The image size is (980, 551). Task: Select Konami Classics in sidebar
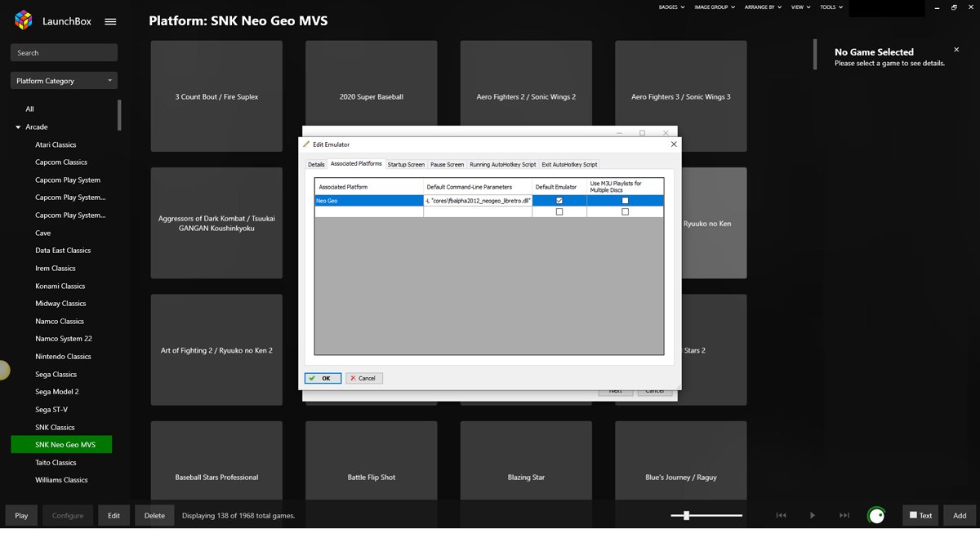tap(60, 287)
